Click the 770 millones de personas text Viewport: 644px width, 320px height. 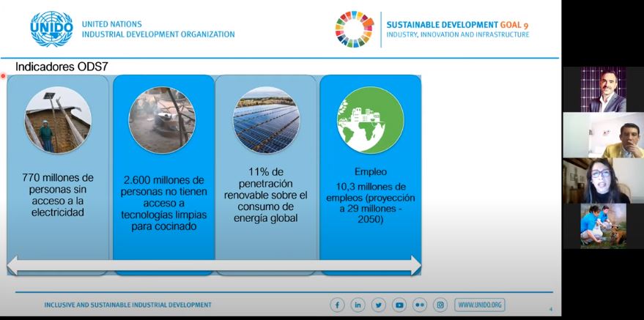point(58,195)
